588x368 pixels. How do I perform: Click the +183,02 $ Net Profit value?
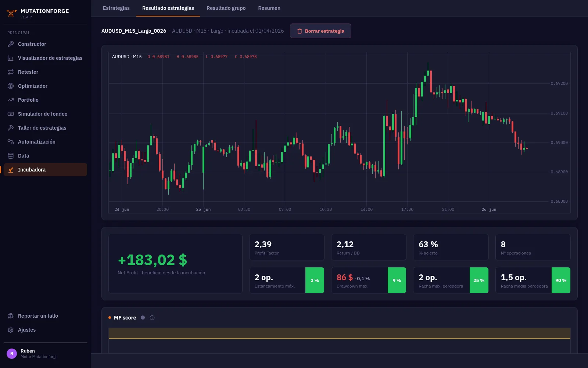[153, 260]
